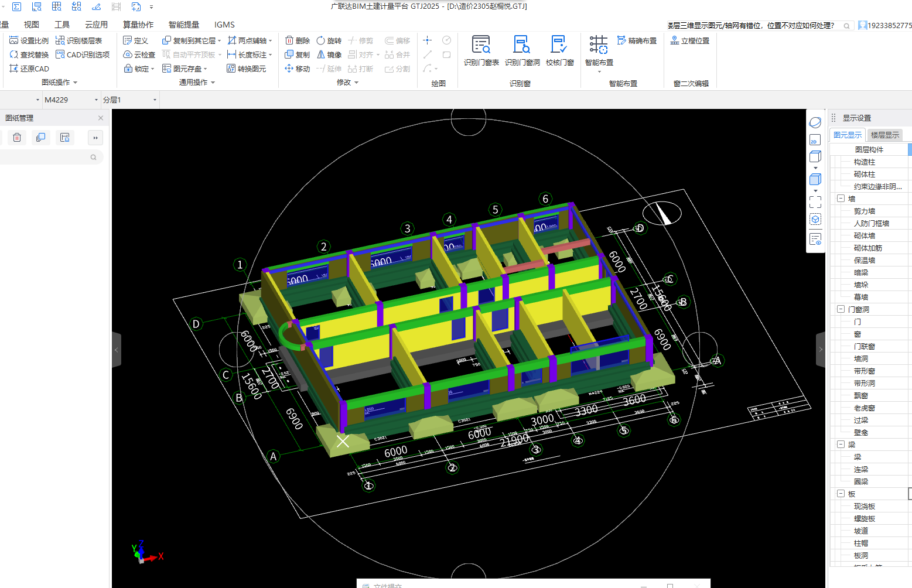Collapse the 门窗洞 tree group
This screenshot has height=588, width=912.
pyautogui.click(x=841, y=309)
